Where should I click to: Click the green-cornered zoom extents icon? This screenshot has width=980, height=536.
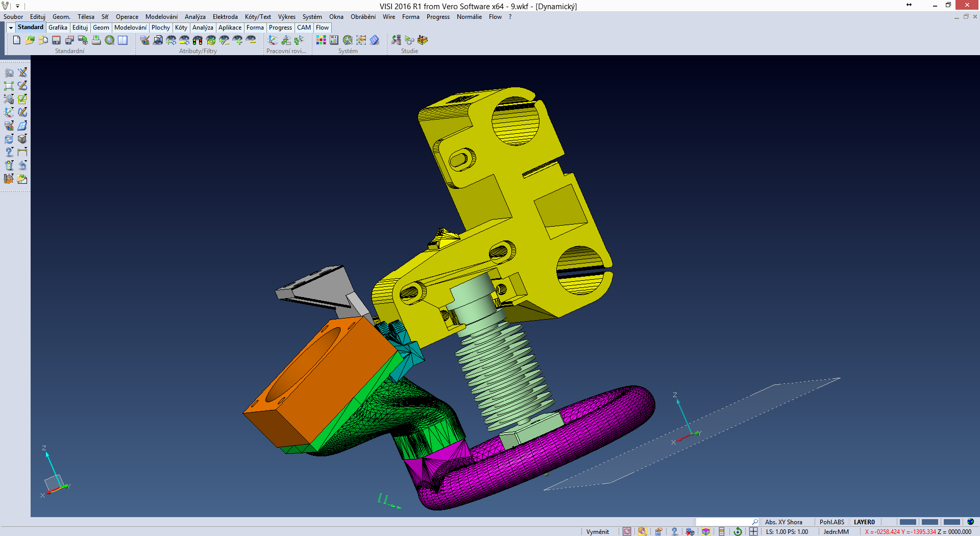9,86
